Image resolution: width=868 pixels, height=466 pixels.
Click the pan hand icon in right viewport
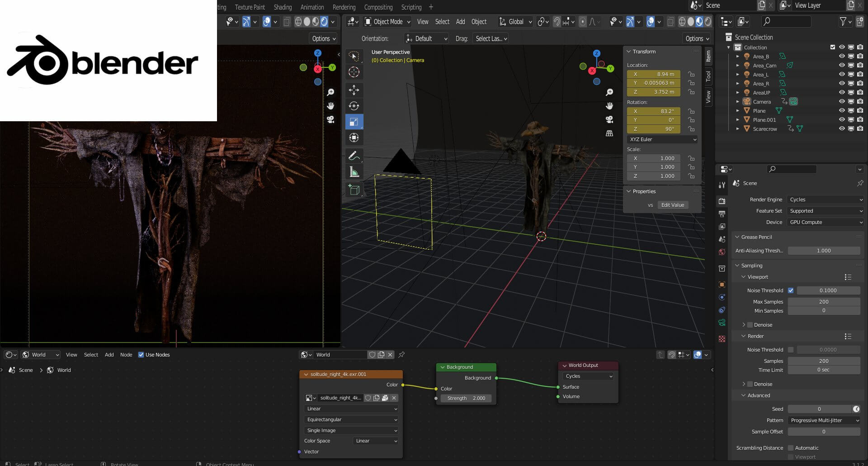tap(609, 106)
